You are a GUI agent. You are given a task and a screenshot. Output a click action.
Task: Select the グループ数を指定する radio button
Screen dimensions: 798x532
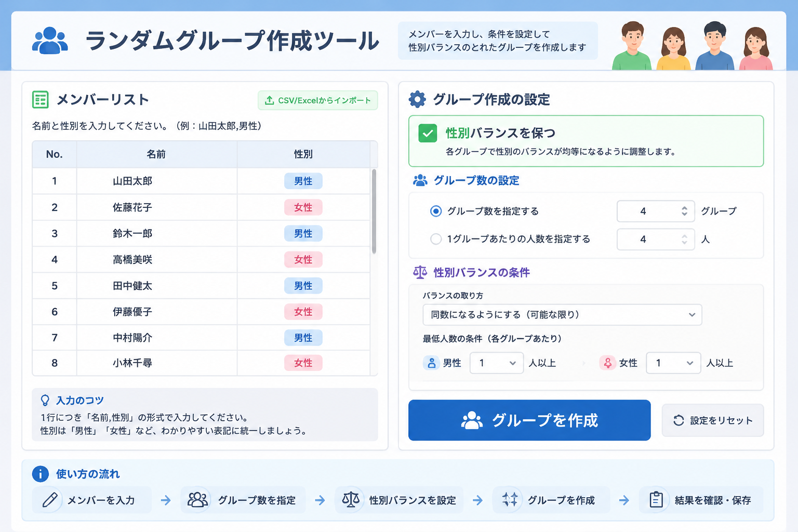pos(436,211)
